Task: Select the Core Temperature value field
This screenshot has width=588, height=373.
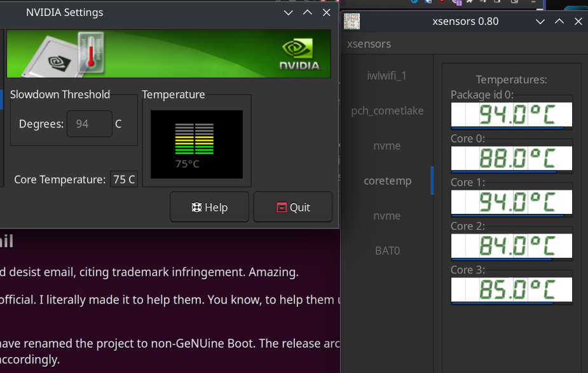Action: pyautogui.click(x=124, y=179)
